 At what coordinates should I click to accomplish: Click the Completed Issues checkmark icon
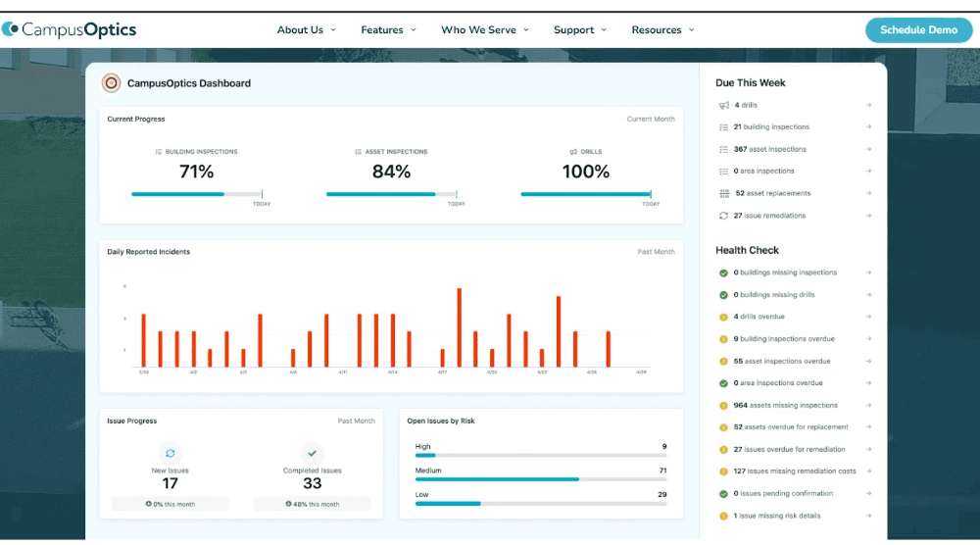(x=312, y=453)
